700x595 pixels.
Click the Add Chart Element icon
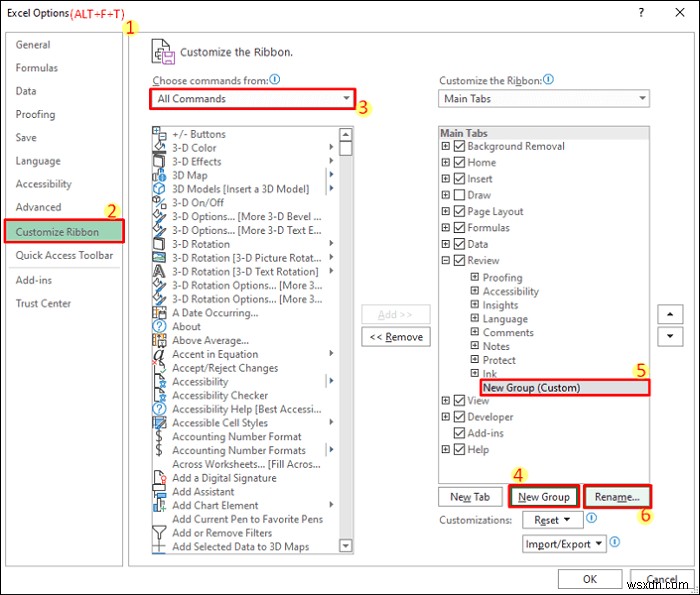[x=159, y=505]
